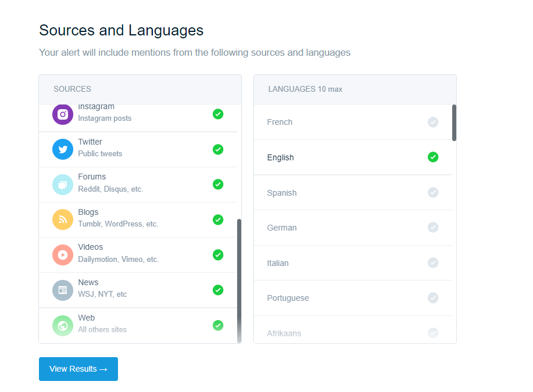Click the News newspaper icon
This screenshot has height=392, width=533.
pos(63,290)
